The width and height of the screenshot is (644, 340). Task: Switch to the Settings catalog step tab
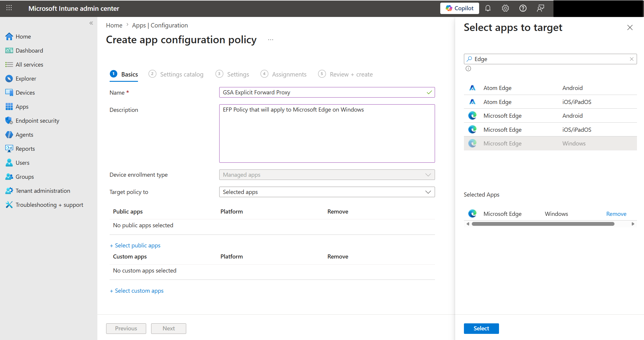[x=176, y=74]
